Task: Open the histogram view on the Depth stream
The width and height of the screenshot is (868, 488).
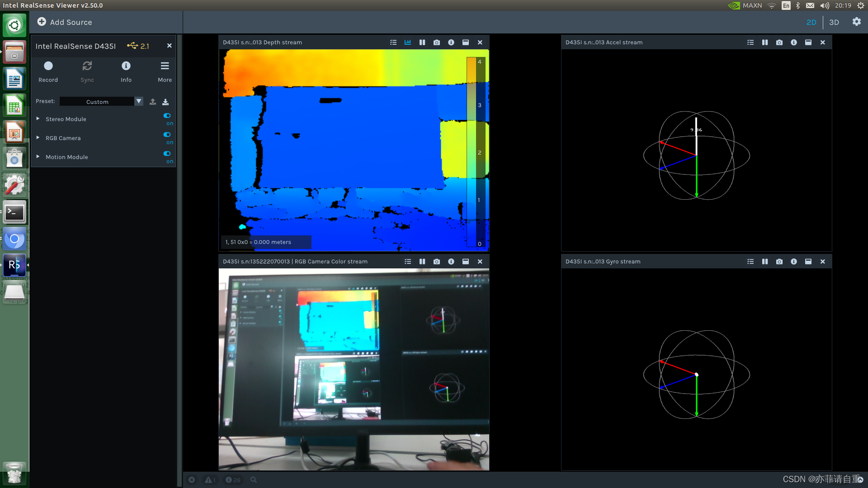Action: click(407, 42)
